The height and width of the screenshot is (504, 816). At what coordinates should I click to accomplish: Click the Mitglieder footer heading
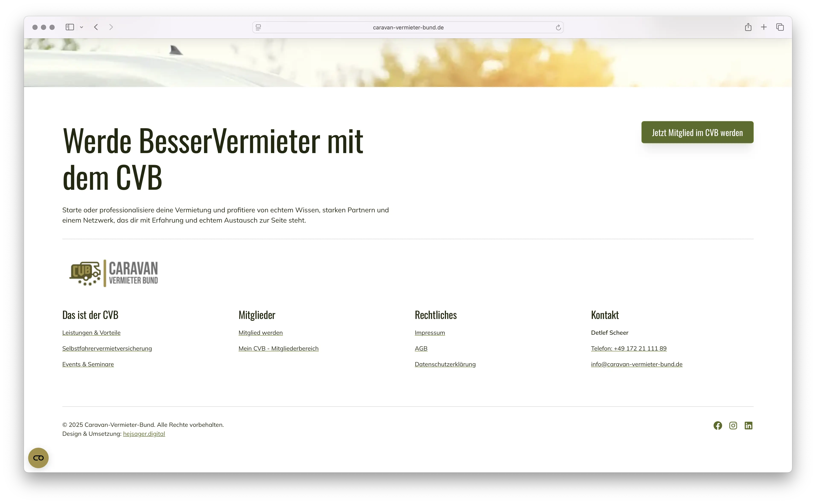256,315
